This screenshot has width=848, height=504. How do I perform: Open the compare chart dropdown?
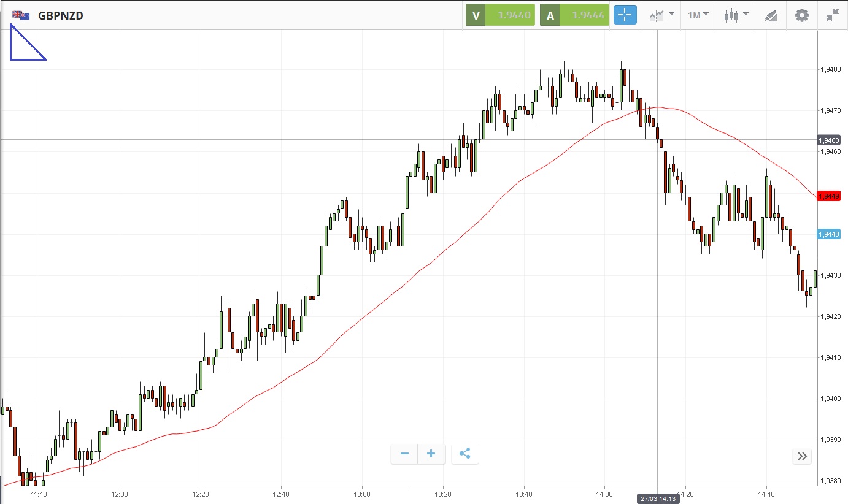coord(662,15)
